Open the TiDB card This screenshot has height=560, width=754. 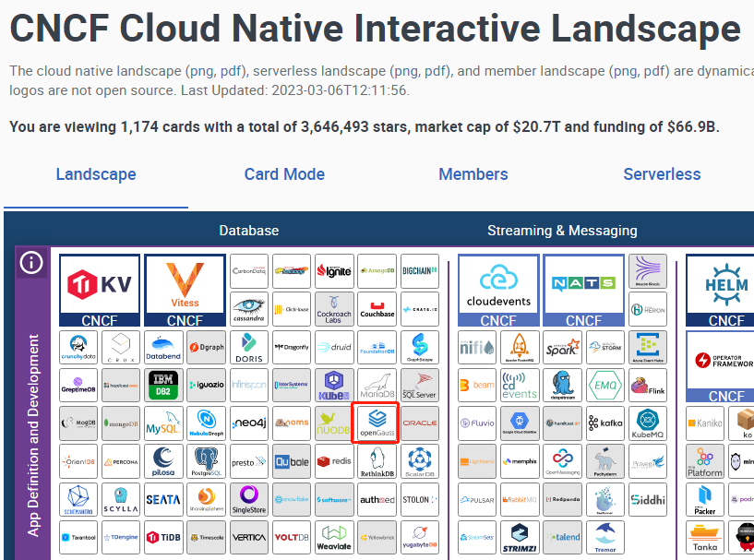[163, 538]
